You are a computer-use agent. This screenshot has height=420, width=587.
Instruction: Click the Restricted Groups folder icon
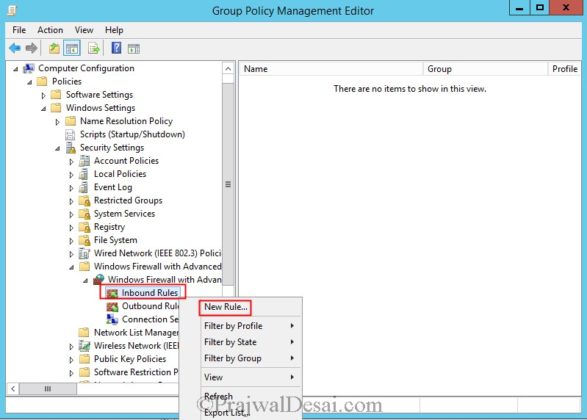click(85, 201)
